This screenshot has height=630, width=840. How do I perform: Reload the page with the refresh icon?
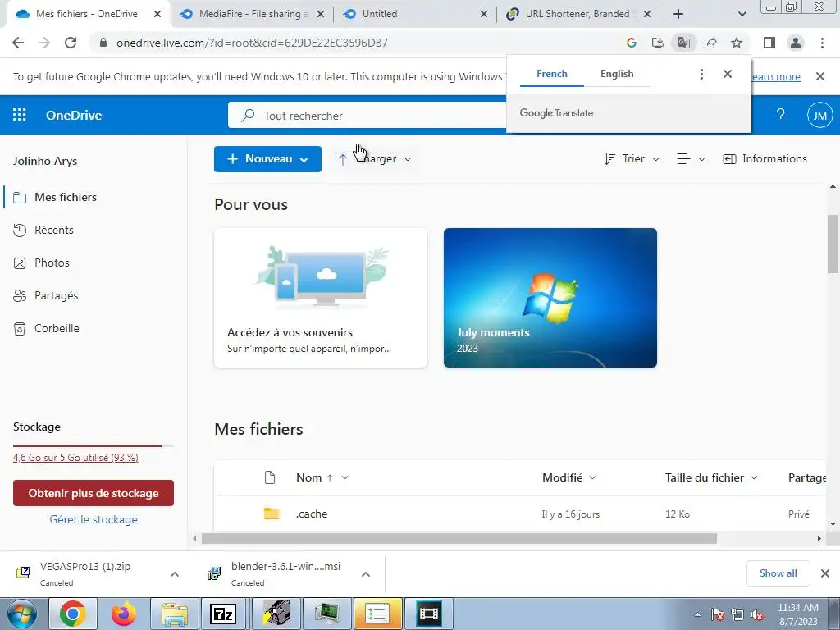71,43
